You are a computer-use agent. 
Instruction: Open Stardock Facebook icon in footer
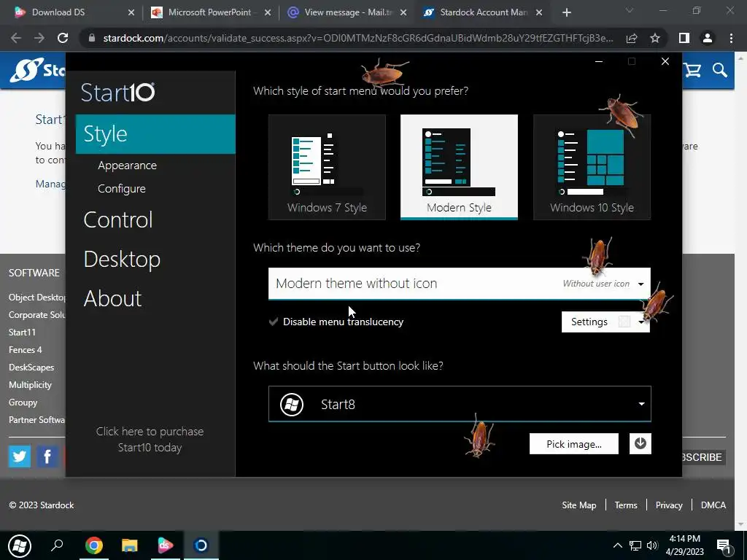47,456
